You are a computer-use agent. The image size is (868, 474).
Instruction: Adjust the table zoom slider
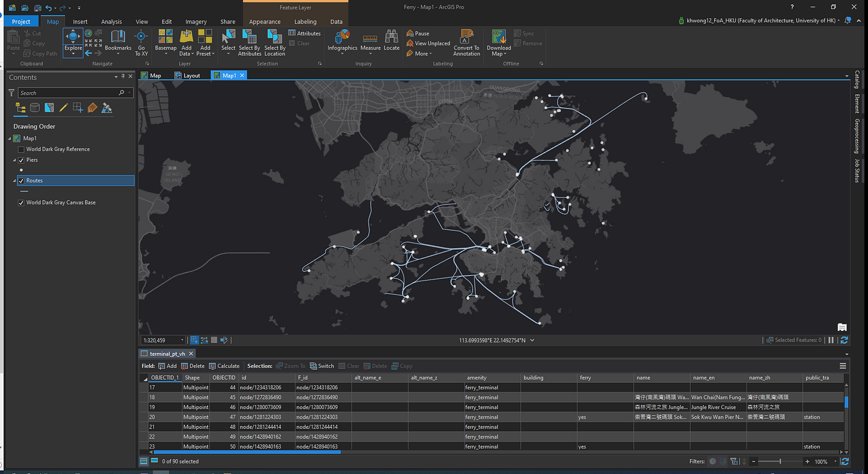[x=780, y=462]
